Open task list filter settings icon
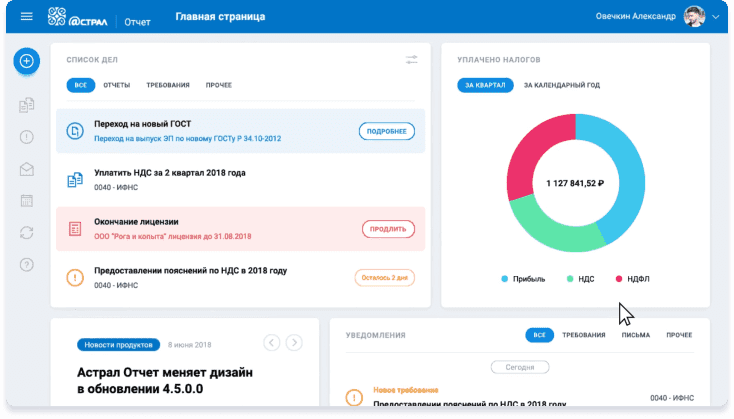This screenshot has height=419, width=734. point(411,59)
